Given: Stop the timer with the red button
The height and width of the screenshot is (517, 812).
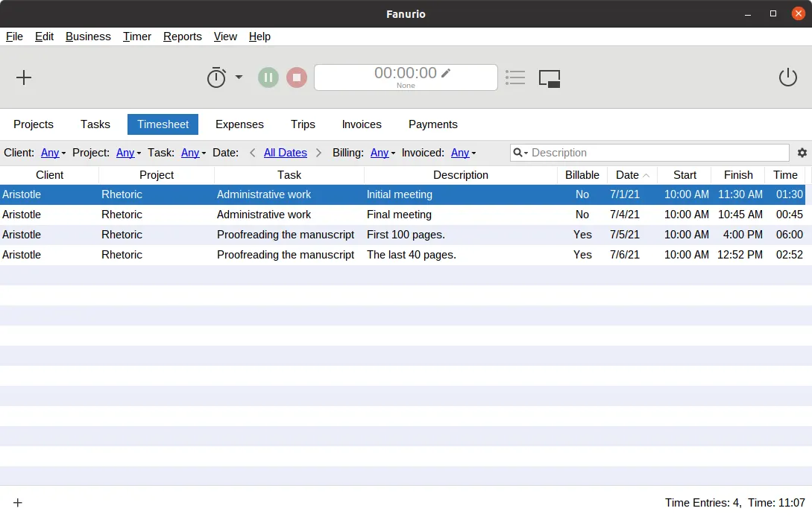Looking at the screenshot, I should tap(297, 77).
